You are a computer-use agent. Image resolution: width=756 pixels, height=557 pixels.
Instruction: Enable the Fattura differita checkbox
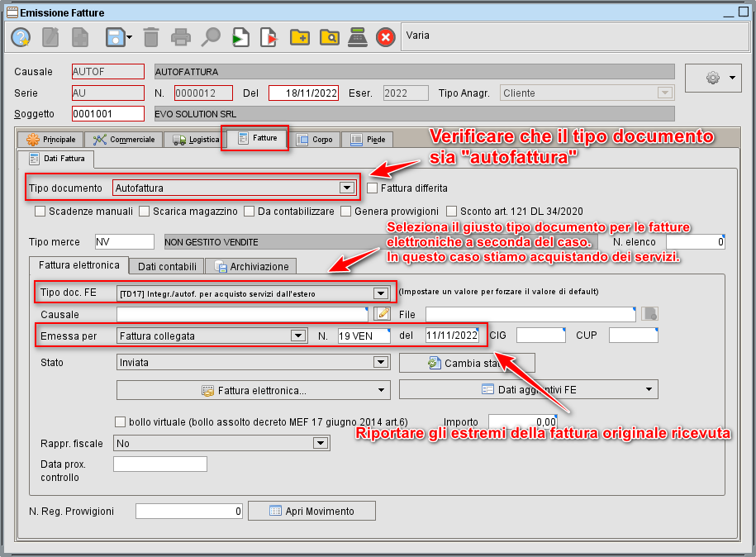pyautogui.click(x=372, y=188)
